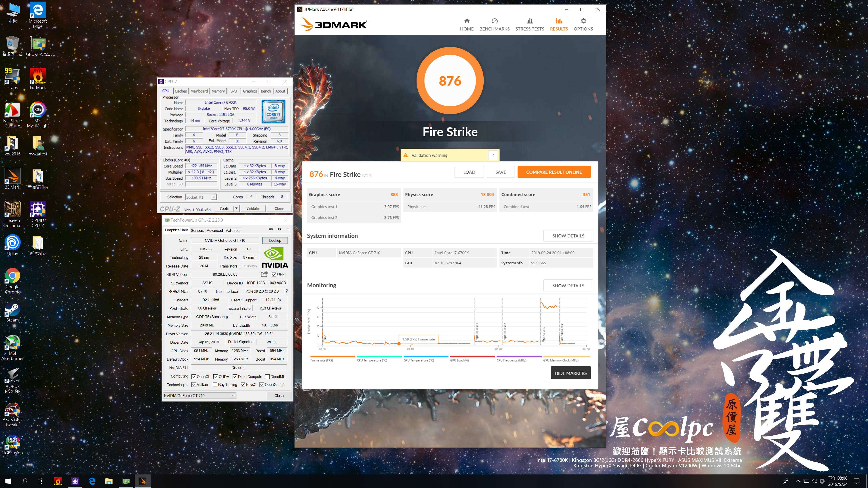
Task: Click the CPU Temperature legend bar
Action: pos(379,356)
